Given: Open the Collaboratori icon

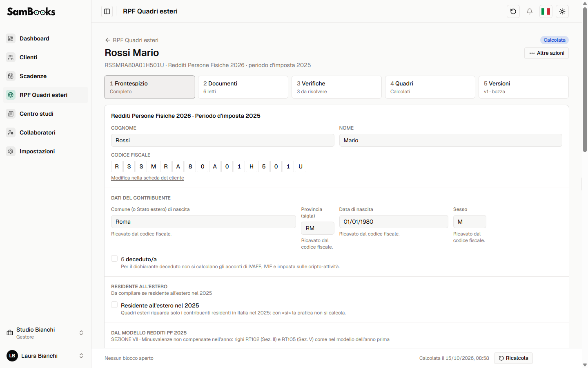Looking at the screenshot, I should click(x=11, y=132).
